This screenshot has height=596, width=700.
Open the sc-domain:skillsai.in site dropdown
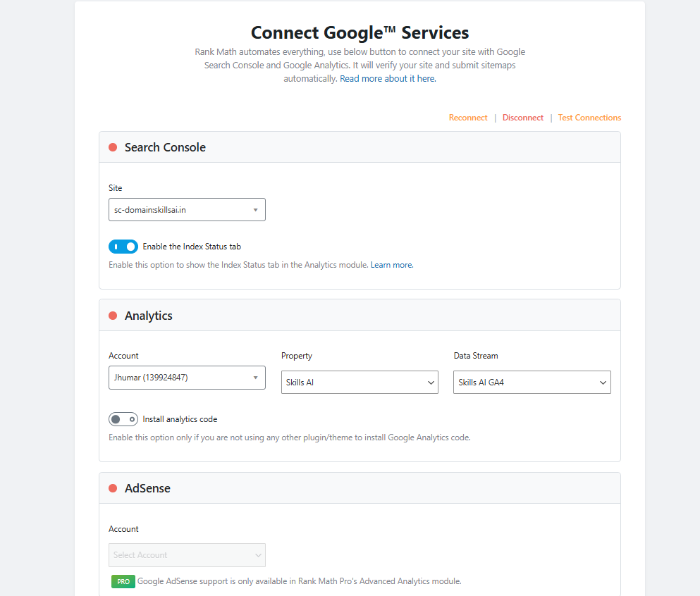coord(187,210)
